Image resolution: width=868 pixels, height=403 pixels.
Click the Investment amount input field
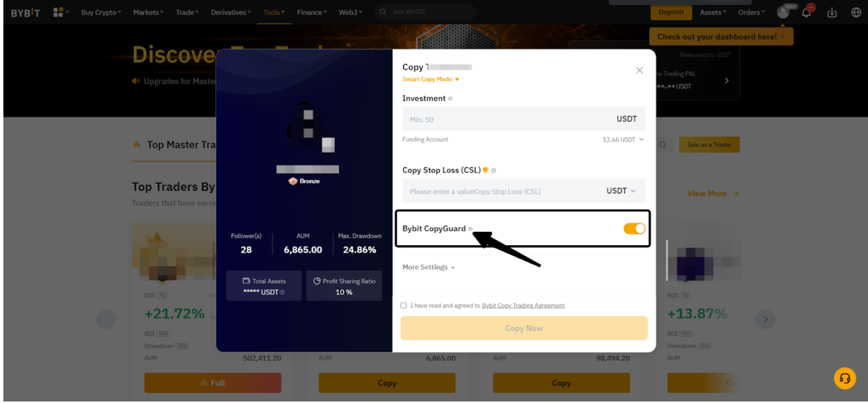point(524,119)
